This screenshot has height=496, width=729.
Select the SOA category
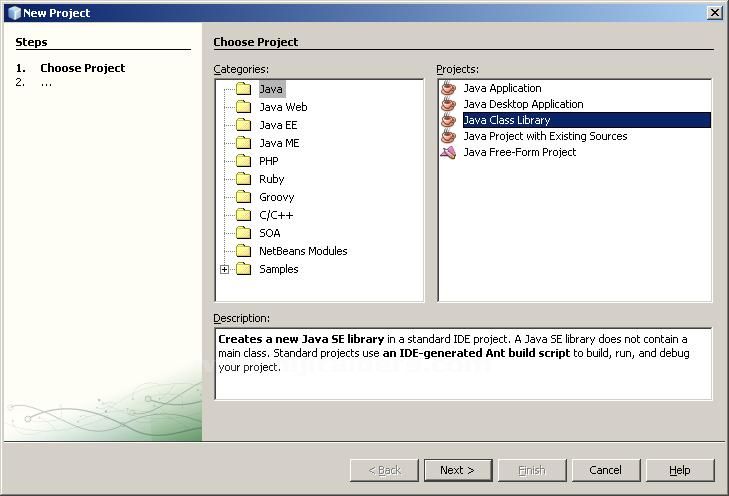(270, 233)
